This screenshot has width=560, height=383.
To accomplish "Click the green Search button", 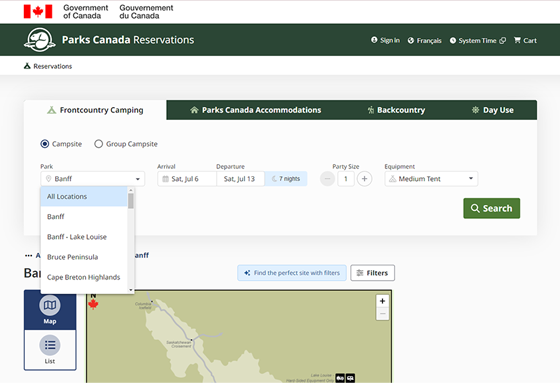I will point(491,208).
